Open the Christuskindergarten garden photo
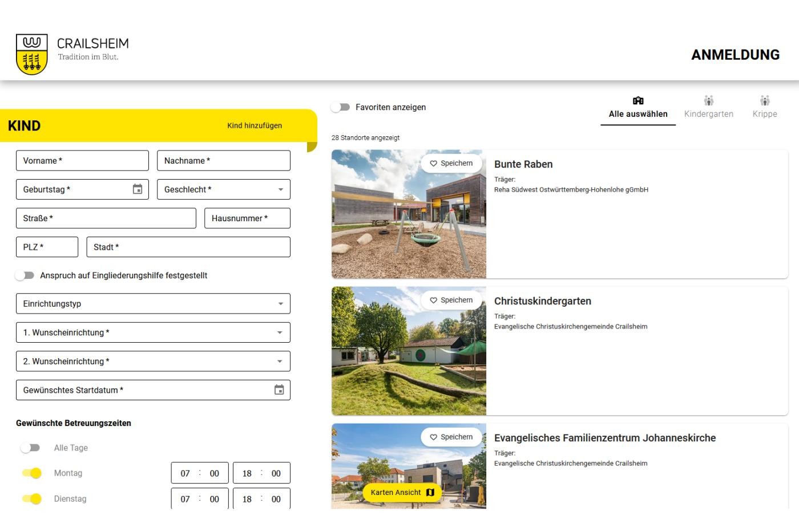This screenshot has width=799, height=532. click(409, 351)
